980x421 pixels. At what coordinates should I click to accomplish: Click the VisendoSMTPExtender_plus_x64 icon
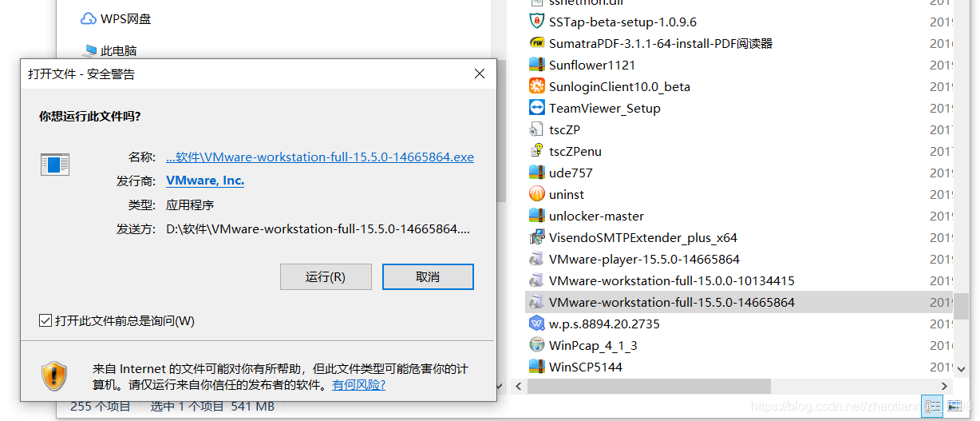point(536,237)
